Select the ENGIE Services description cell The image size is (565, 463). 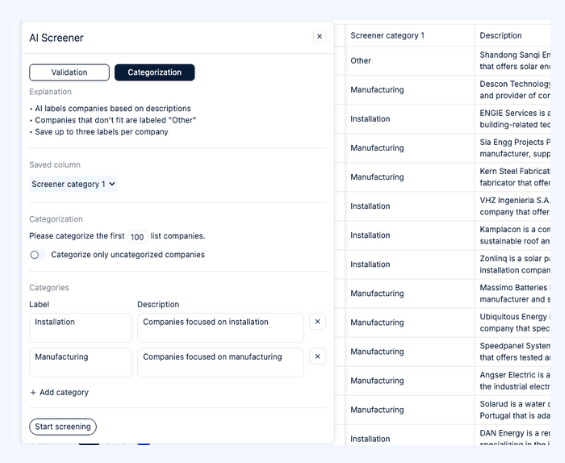tap(512, 119)
